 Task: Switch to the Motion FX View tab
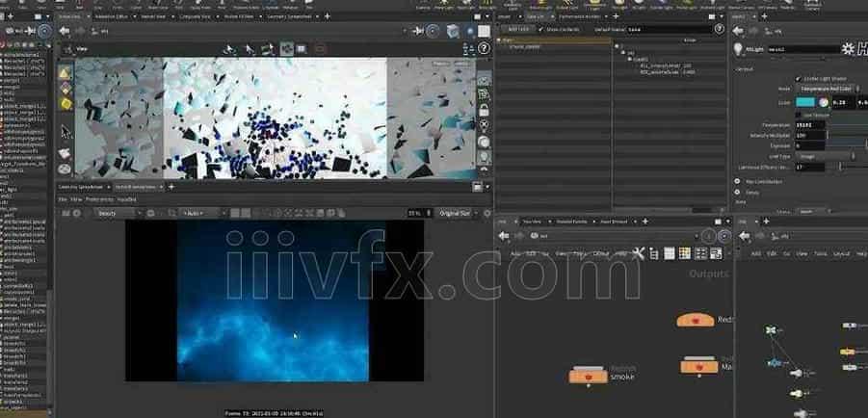coord(240,16)
